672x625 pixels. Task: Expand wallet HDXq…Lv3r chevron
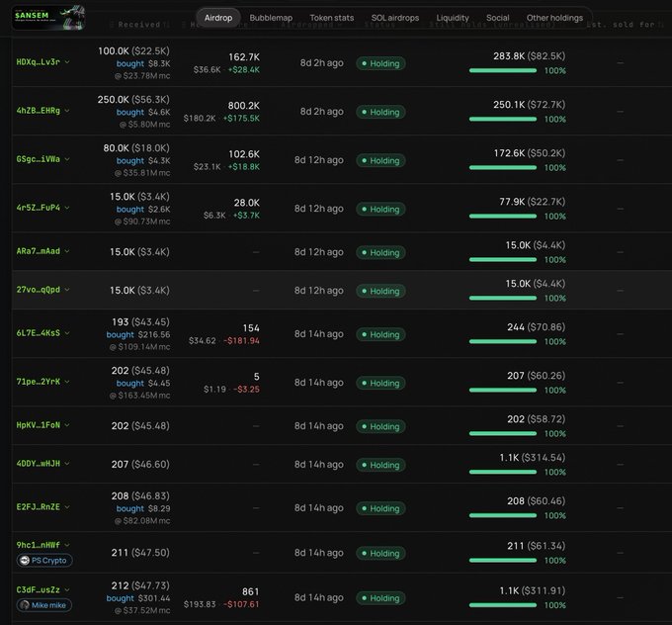point(67,62)
